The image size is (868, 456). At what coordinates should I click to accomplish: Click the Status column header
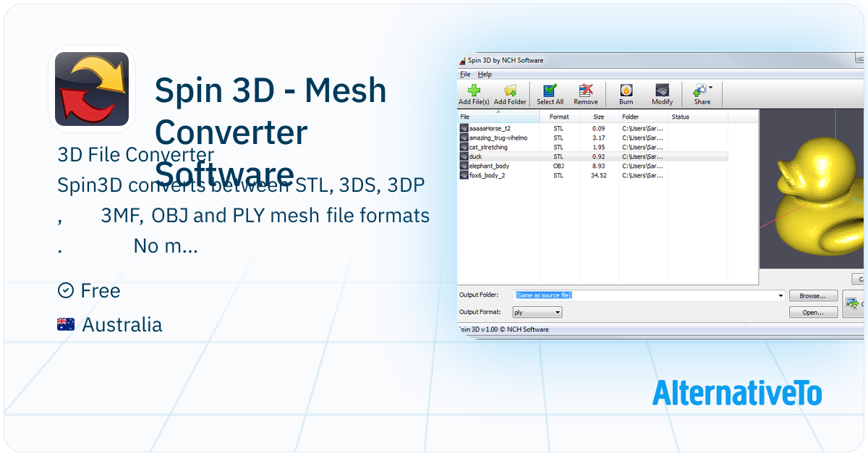click(698, 117)
